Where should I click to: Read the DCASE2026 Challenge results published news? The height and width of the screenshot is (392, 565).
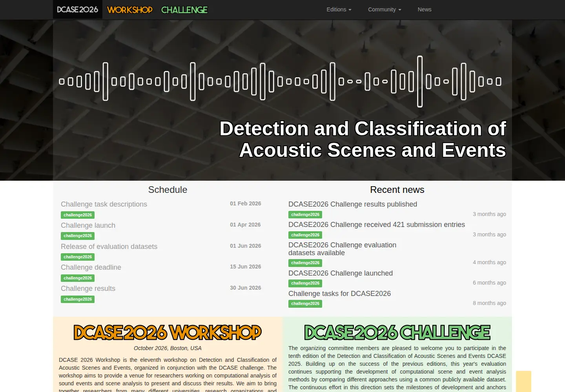(x=353, y=204)
